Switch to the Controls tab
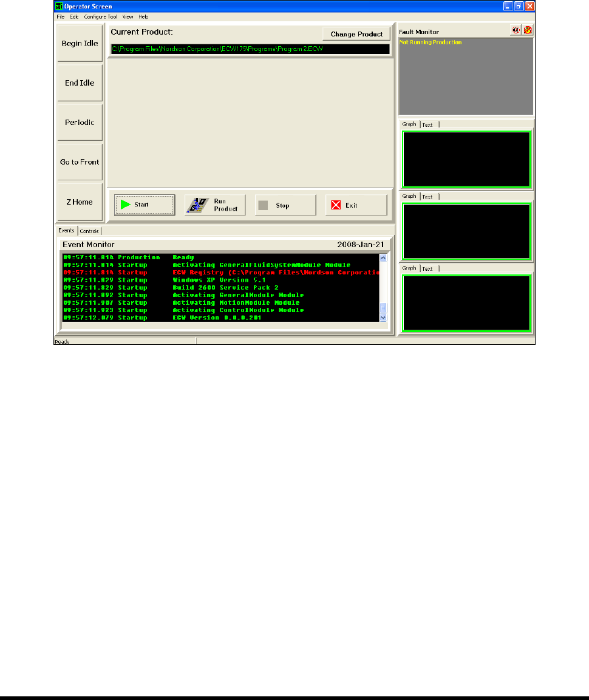Image resolution: width=589 pixels, height=700 pixels. (x=89, y=231)
